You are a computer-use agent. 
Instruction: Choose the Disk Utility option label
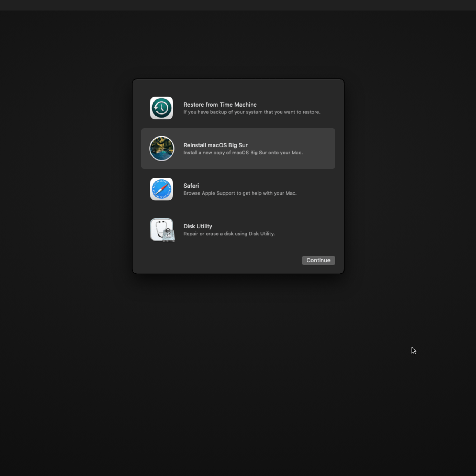click(x=198, y=226)
